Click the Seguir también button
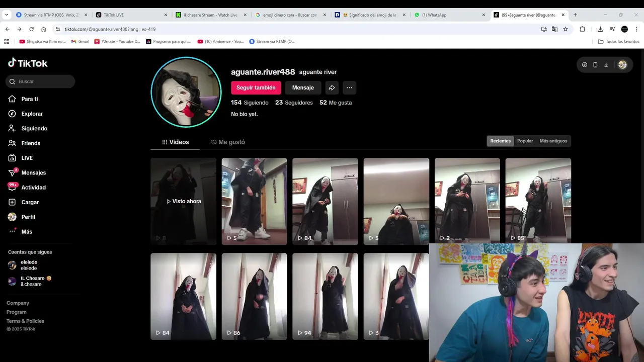Screen dimensions: 644x362 pos(256,87)
